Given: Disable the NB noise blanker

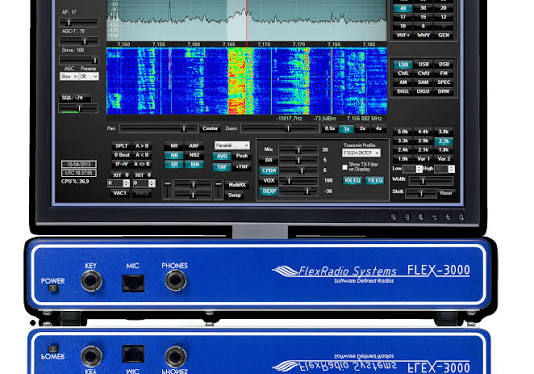Looking at the screenshot, I should 174,155.
